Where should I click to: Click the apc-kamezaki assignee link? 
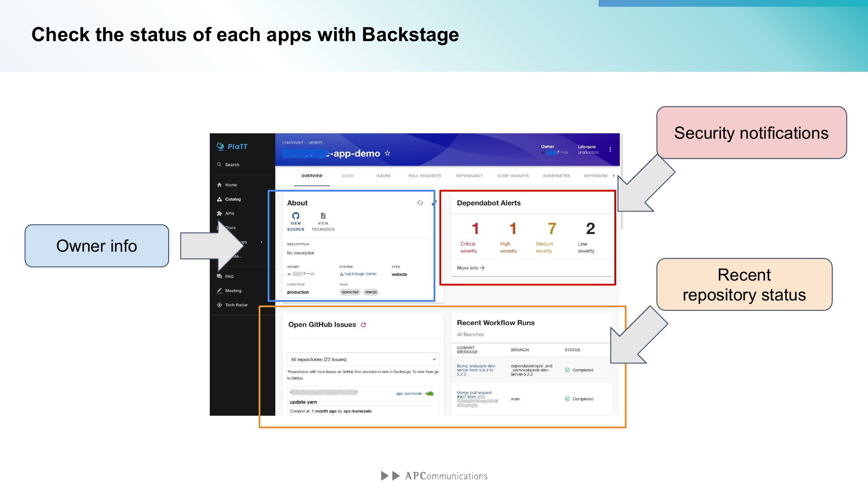click(409, 394)
